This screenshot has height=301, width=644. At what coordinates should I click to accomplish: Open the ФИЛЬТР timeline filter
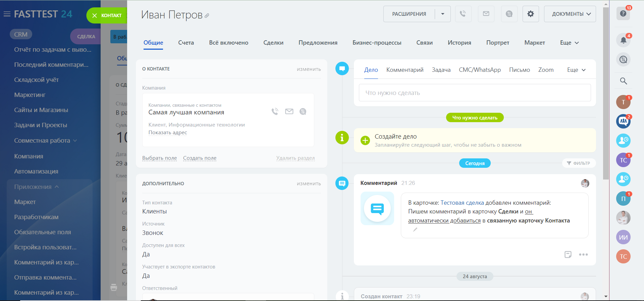pyautogui.click(x=579, y=163)
